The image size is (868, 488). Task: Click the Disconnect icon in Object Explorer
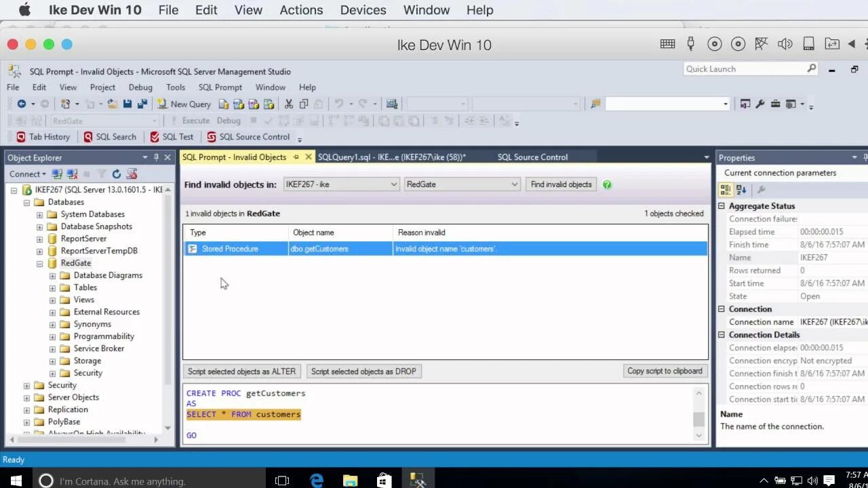pos(72,174)
